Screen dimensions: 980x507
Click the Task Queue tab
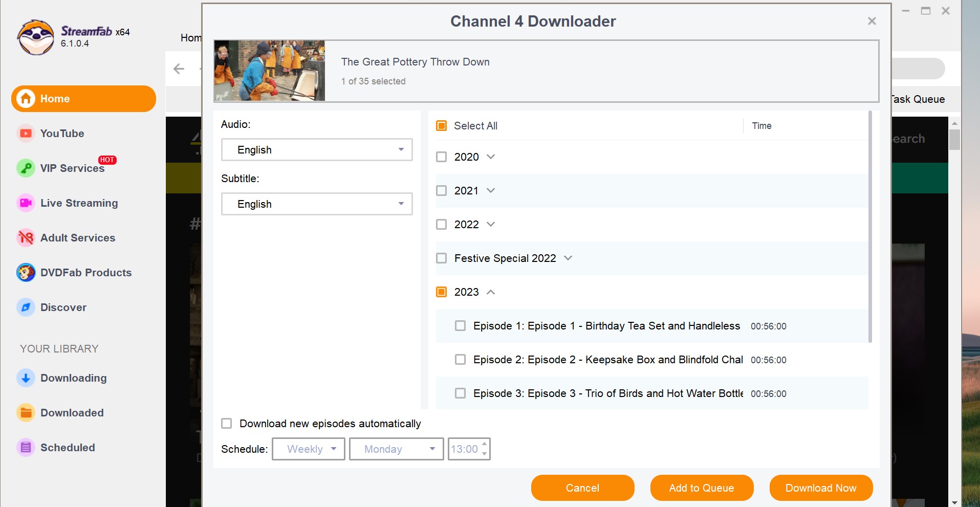919,99
